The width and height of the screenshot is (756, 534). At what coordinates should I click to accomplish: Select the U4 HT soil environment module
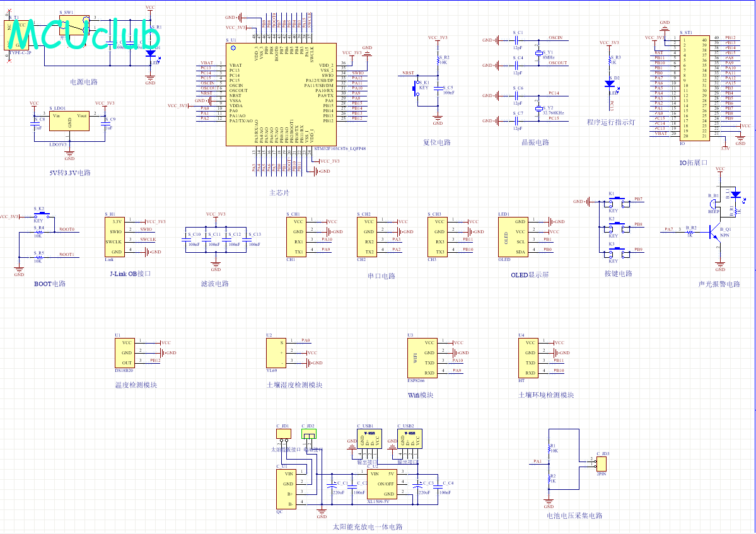(x=528, y=358)
